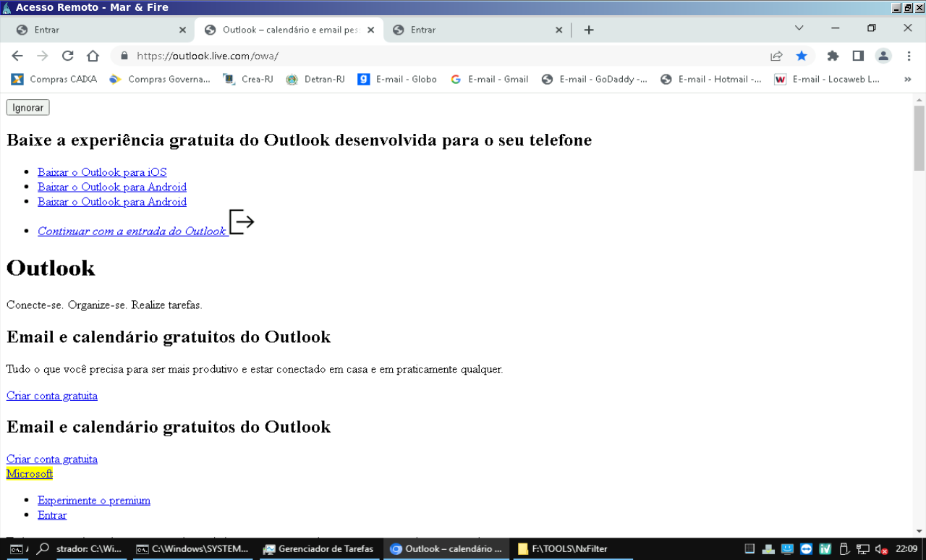The height and width of the screenshot is (560, 926).
Task: Click the address bar URL field
Action: [x=434, y=56]
